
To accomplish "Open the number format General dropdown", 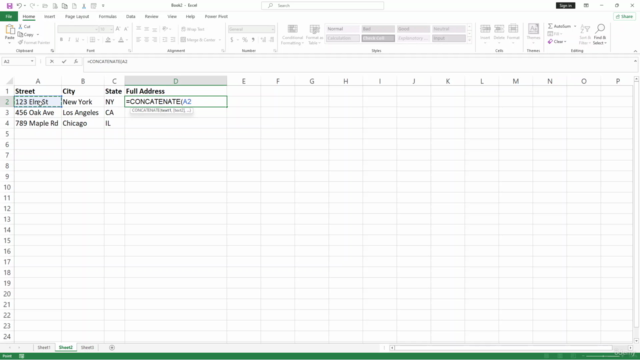I will (x=273, y=29).
